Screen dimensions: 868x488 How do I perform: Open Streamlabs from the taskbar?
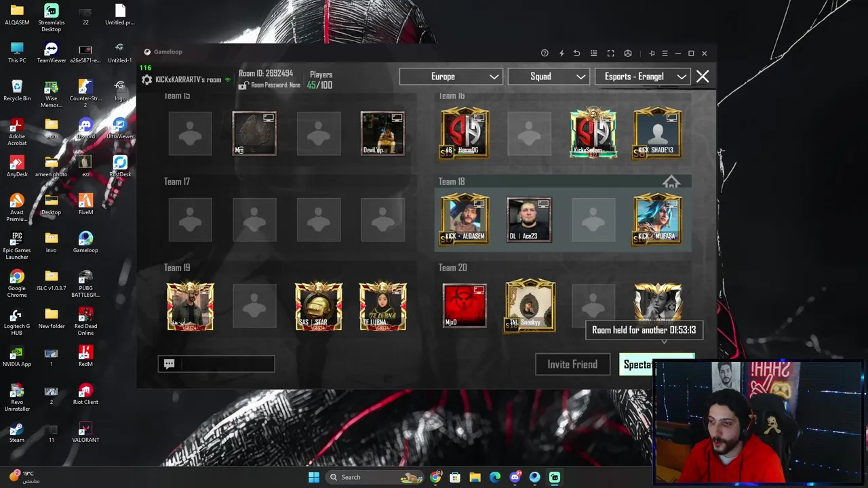[x=555, y=477]
